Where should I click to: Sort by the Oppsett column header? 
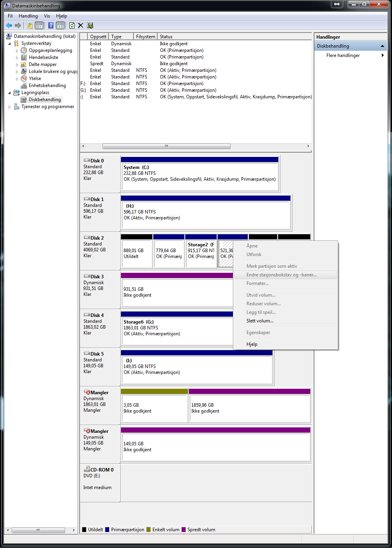[x=98, y=37]
